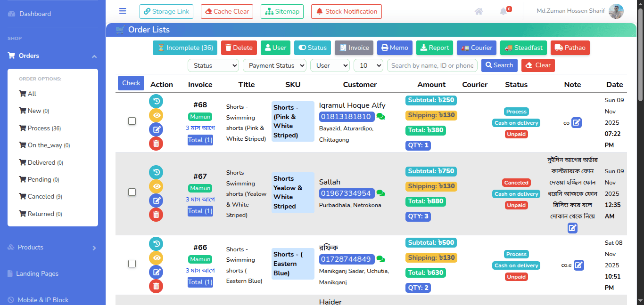Click the search by name, ID or phone field
This screenshot has width=644, height=305.
click(x=432, y=65)
